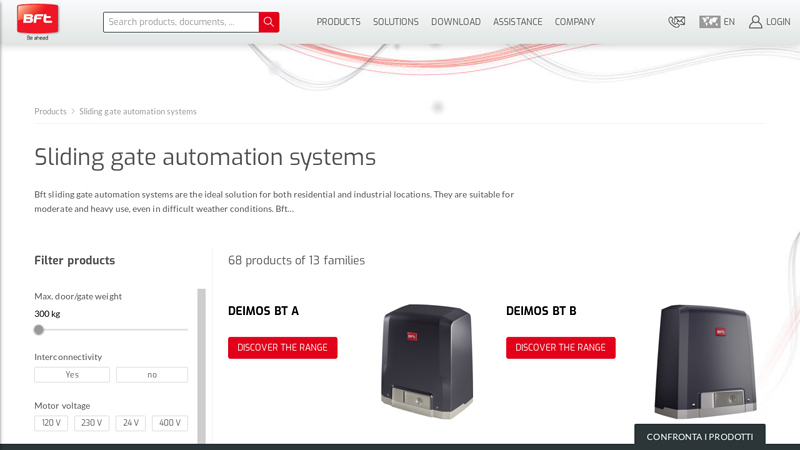This screenshot has height=450, width=800.
Task: Open the DOWNLOAD menu
Action: [456, 22]
